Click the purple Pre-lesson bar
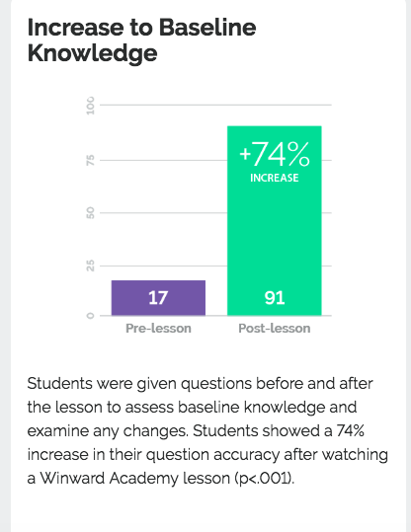This screenshot has width=411, height=532. 158,298
